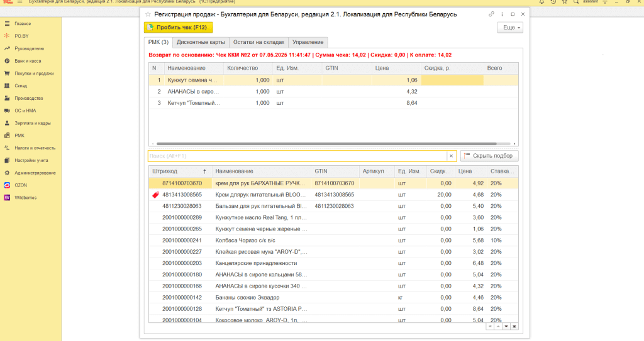Click the Цена header in receipt table
644x341 pixels.
coord(396,68)
